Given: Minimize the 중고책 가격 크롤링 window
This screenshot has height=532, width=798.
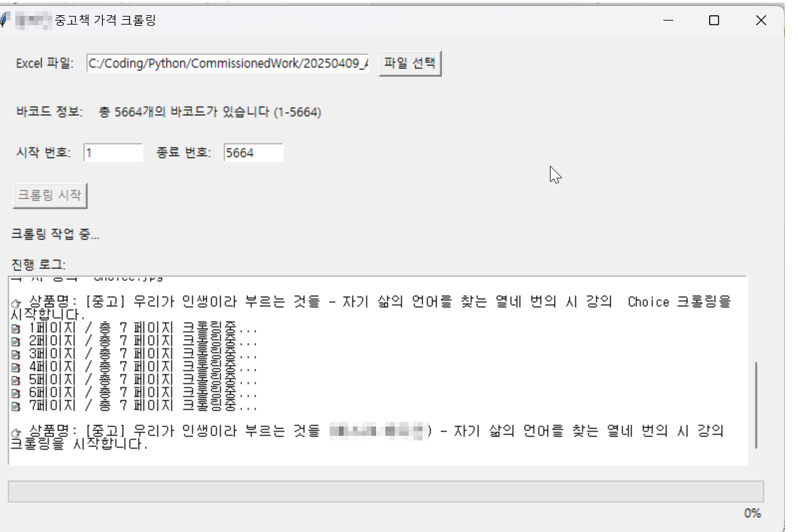Looking at the screenshot, I should (667, 21).
